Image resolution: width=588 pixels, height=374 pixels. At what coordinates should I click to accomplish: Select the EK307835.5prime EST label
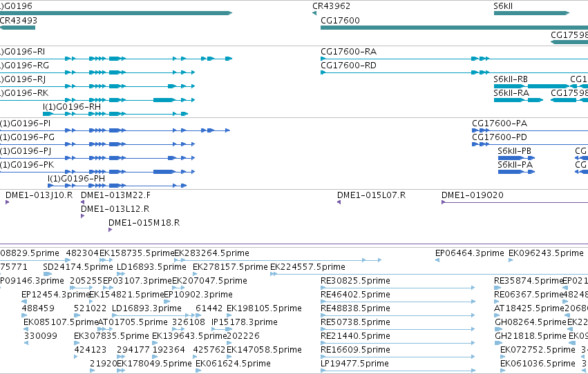pyautogui.click(x=111, y=337)
